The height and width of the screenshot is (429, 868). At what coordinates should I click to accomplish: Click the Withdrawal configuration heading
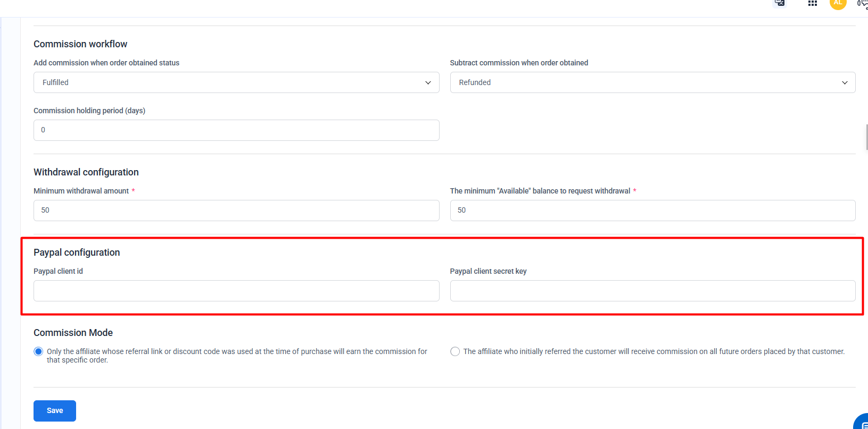point(86,172)
